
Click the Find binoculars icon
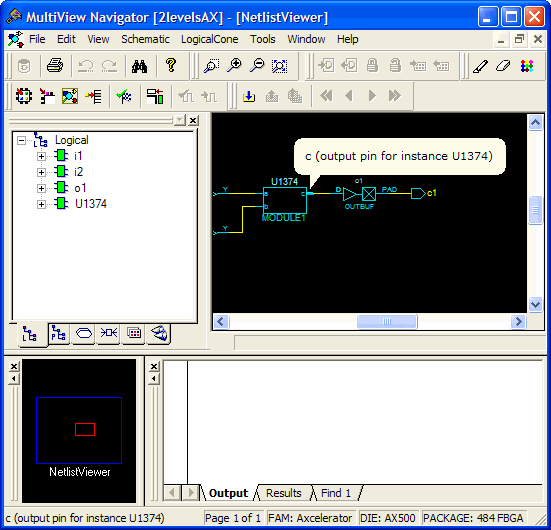[139, 66]
